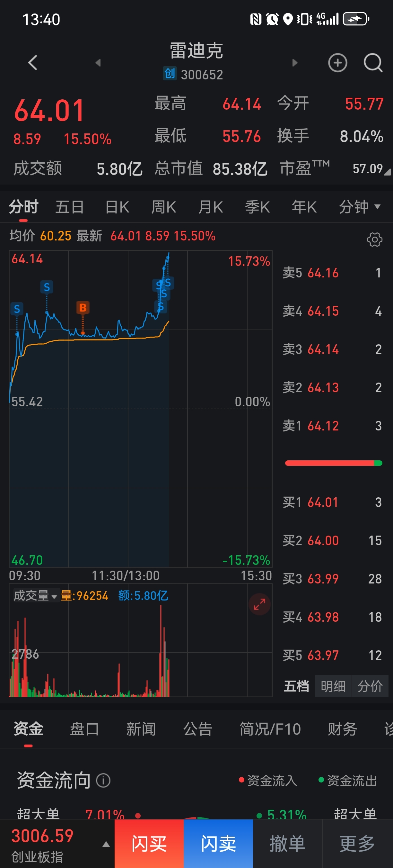
Task: Open the 资金 tab
Action: click(28, 729)
